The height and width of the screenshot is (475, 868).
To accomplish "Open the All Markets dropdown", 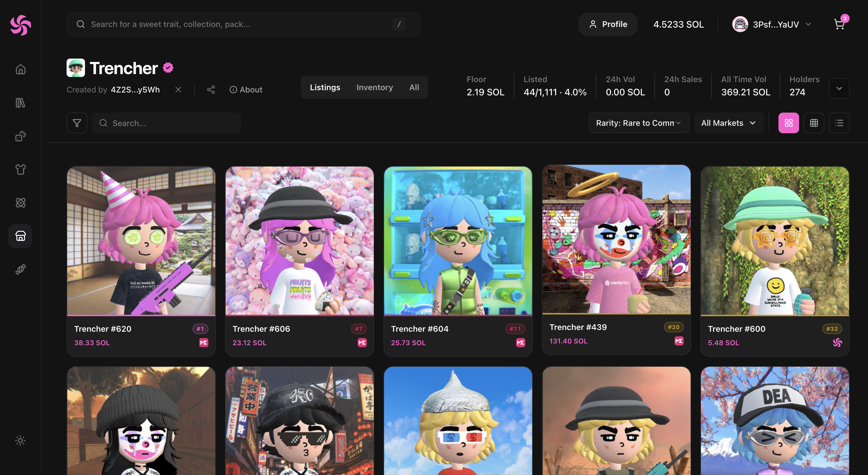I will coord(729,123).
